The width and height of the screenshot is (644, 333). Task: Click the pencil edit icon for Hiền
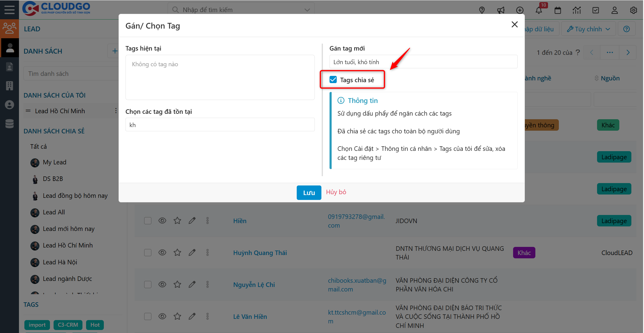point(192,221)
